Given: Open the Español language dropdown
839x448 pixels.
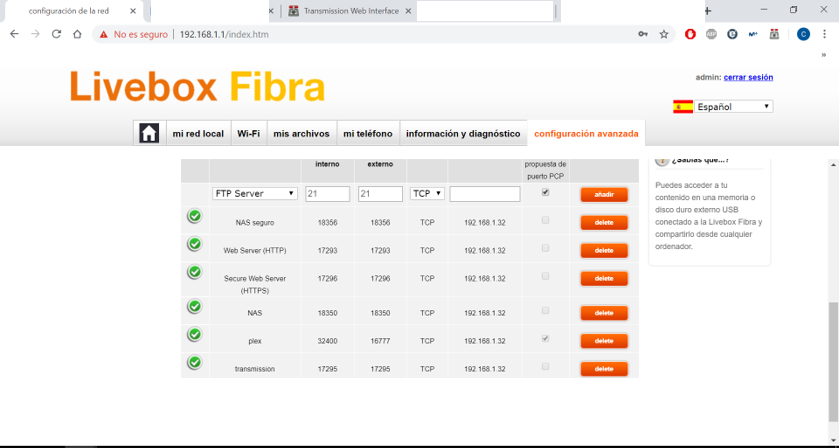Looking at the screenshot, I should 734,106.
